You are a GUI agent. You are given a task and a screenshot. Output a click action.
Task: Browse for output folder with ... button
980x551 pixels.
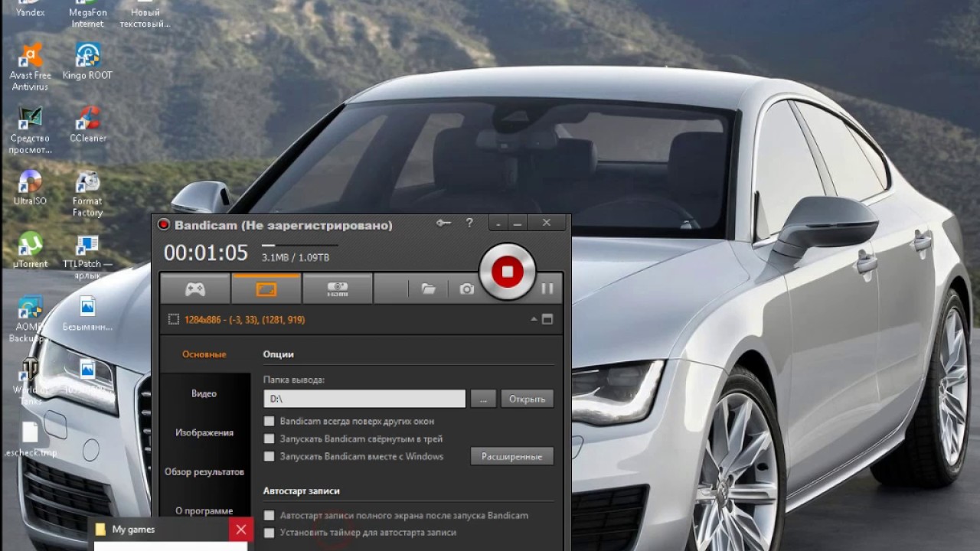click(x=483, y=399)
